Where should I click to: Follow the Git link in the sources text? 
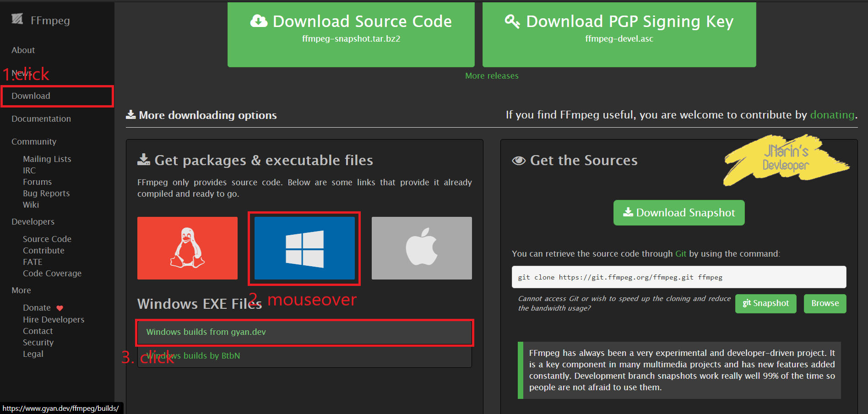[x=681, y=254]
